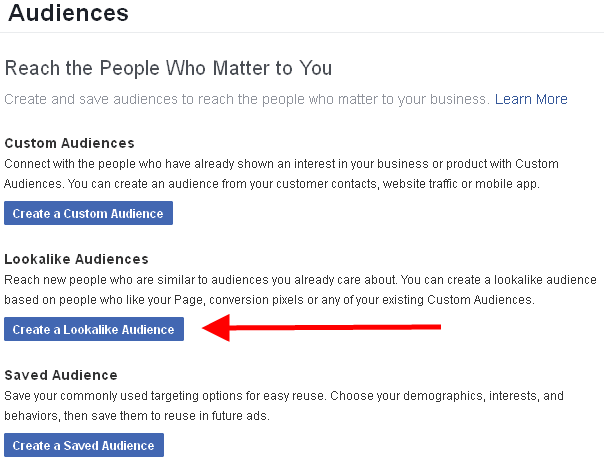Screen dimensions: 604x471
Task: Click the divider line below the Audiences title
Action: point(302,32)
